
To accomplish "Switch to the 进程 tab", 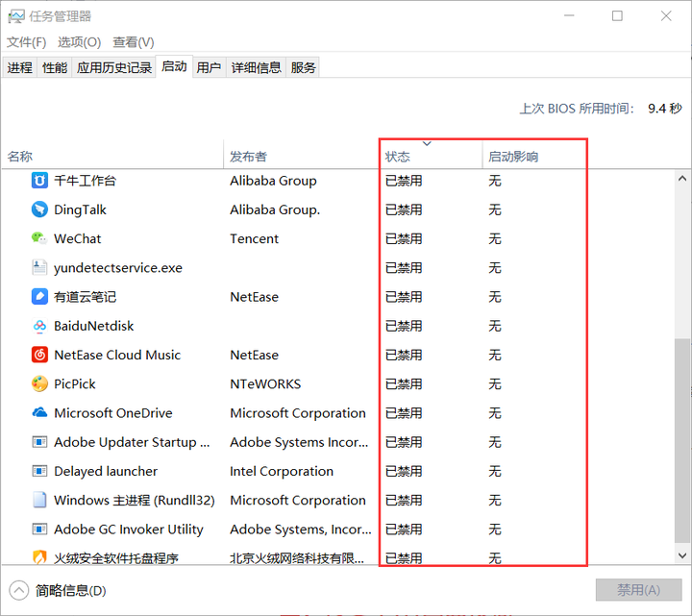I will point(20,67).
